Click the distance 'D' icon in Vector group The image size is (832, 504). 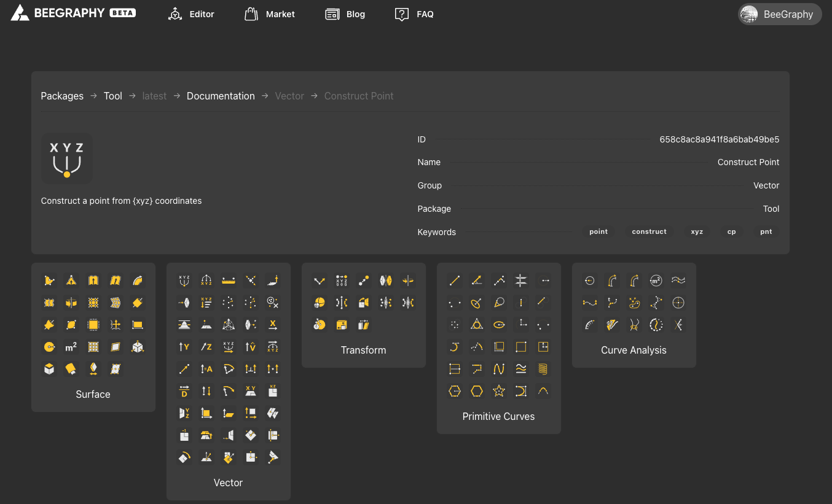coord(184,391)
